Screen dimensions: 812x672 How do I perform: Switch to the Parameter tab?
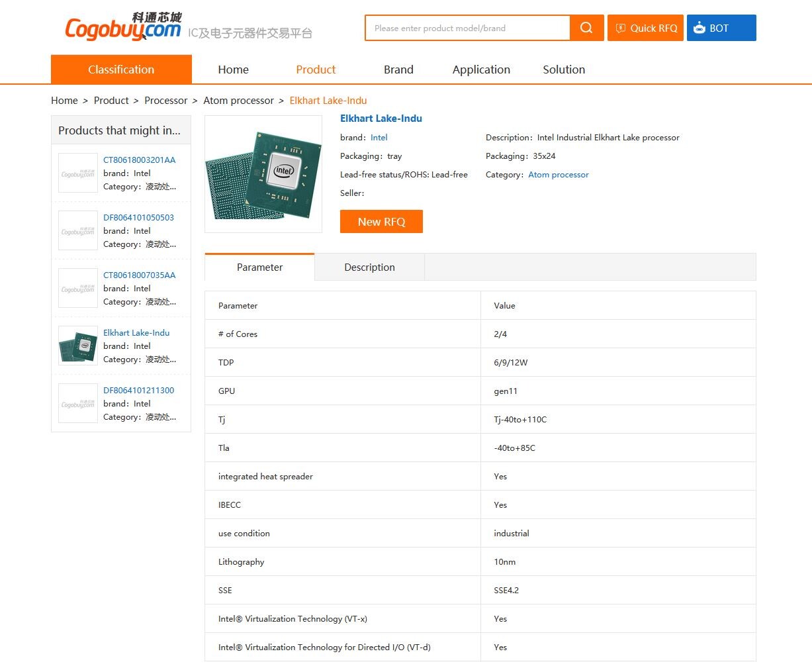tap(259, 267)
